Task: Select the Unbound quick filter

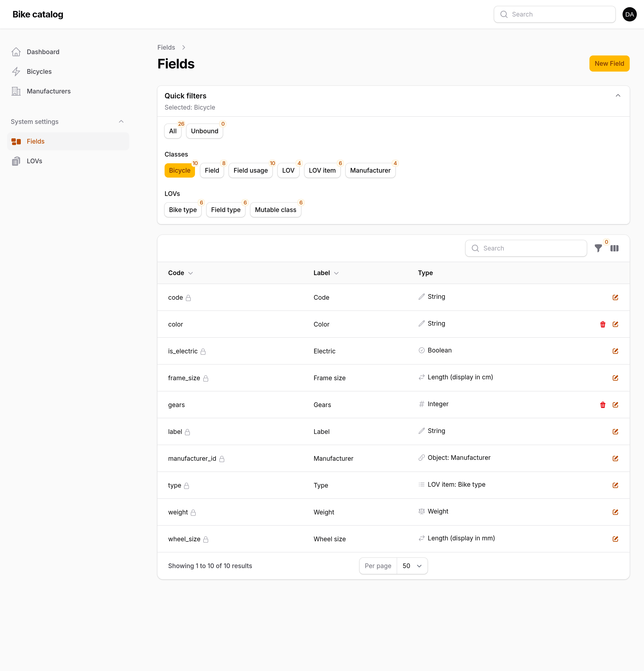Action: (204, 131)
